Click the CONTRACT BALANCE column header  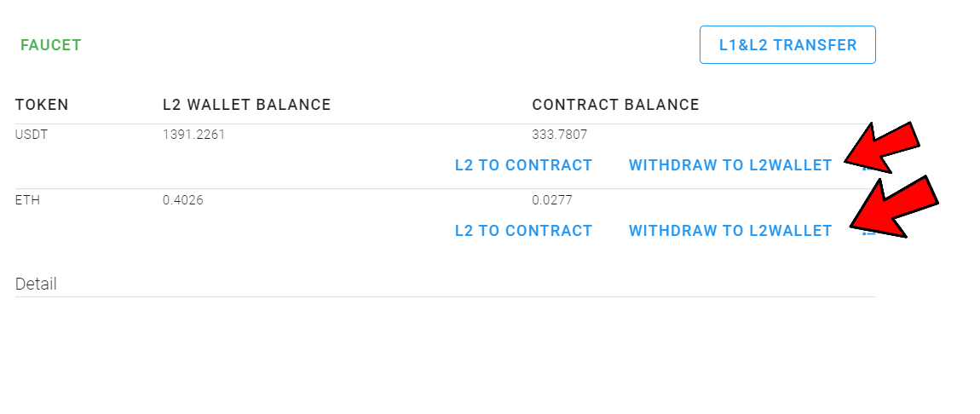pyautogui.click(x=615, y=105)
